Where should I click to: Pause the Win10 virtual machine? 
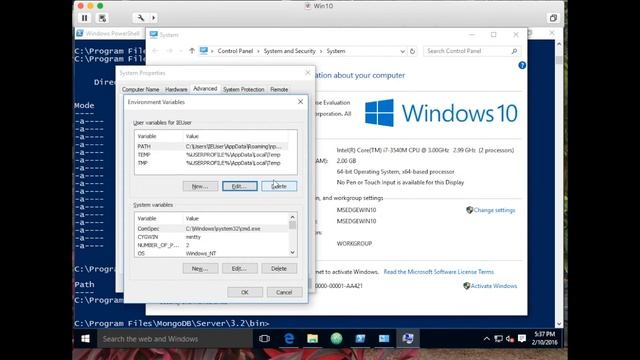click(x=84, y=18)
